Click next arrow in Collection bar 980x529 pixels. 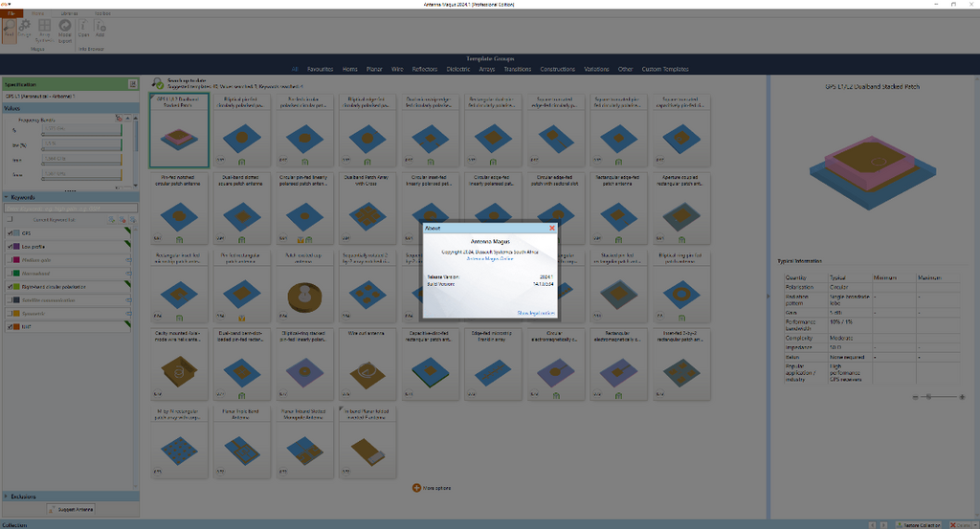point(883,525)
